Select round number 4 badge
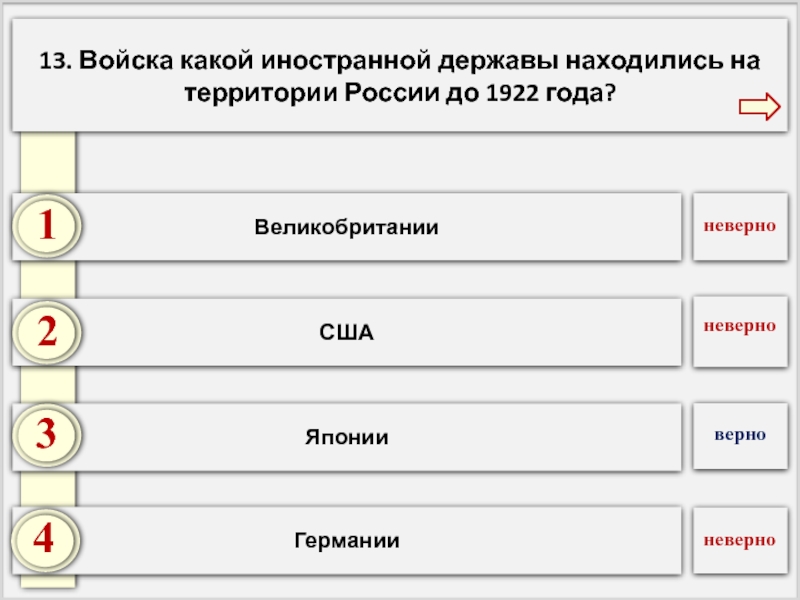The image size is (800, 600). click(x=45, y=540)
